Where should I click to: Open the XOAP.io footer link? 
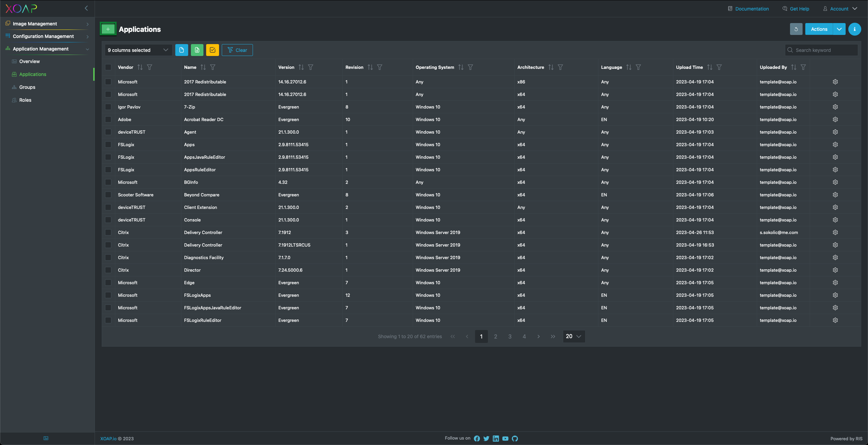click(108, 439)
